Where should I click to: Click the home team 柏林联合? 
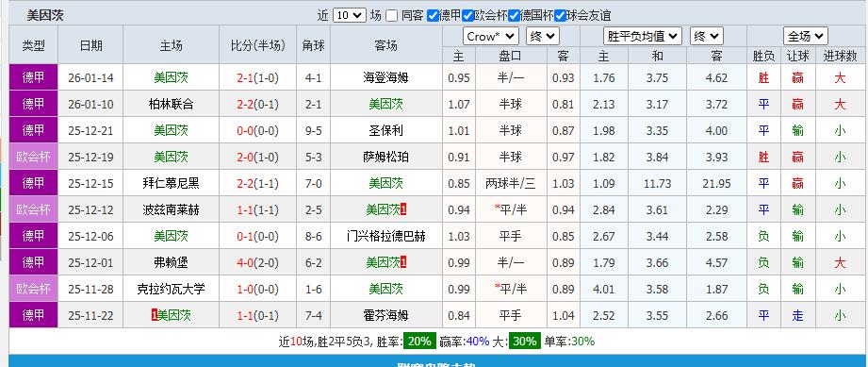tap(171, 104)
